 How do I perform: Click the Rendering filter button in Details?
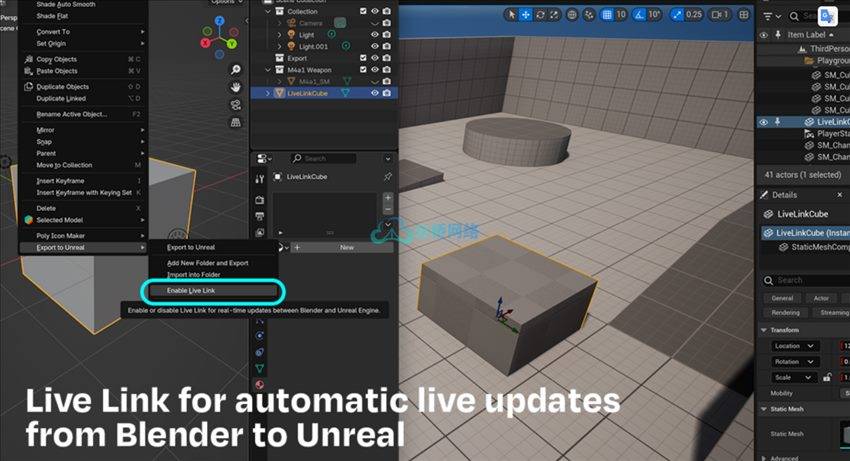785,313
